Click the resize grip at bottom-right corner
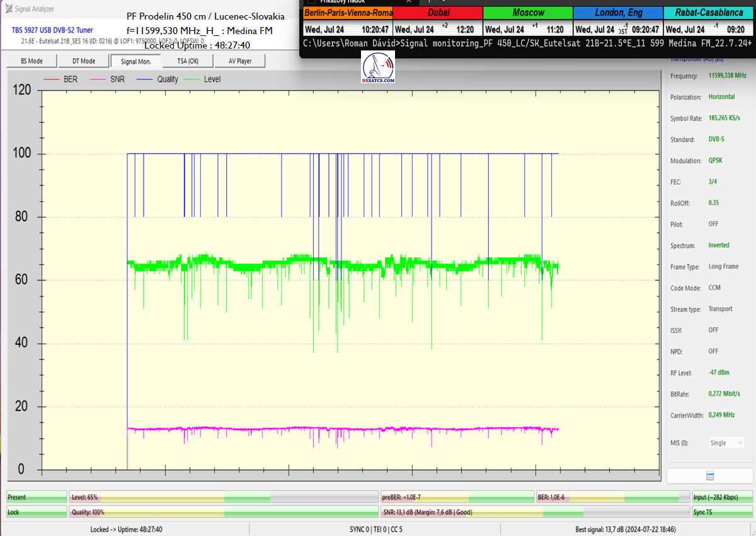The height and width of the screenshot is (536, 756). point(751,531)
